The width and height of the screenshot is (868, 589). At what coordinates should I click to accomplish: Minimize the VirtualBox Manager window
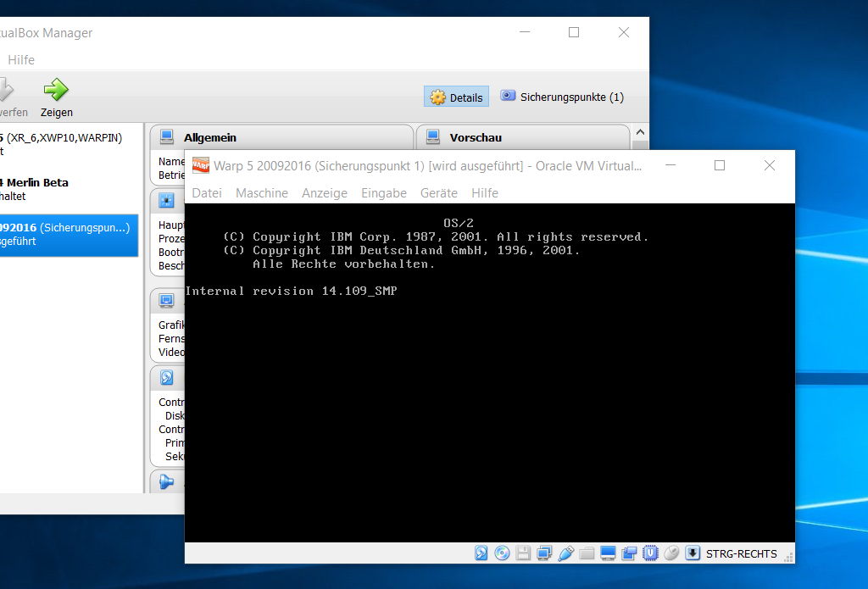[525, 32]
